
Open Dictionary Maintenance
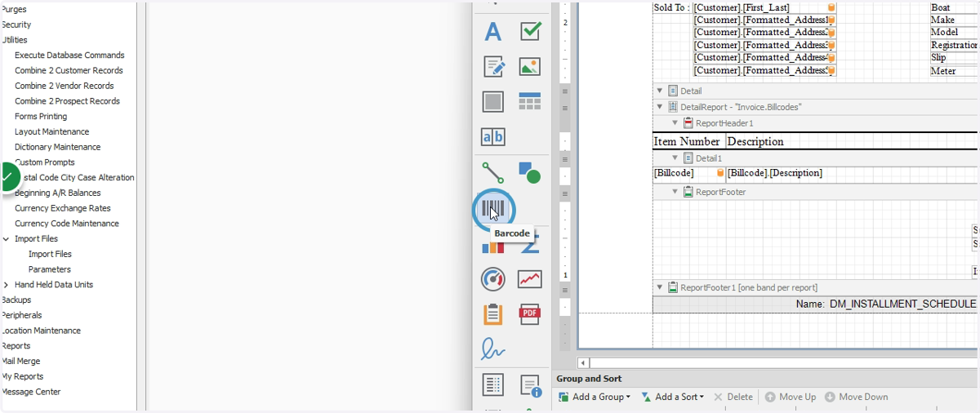click(x=58, y=147)
